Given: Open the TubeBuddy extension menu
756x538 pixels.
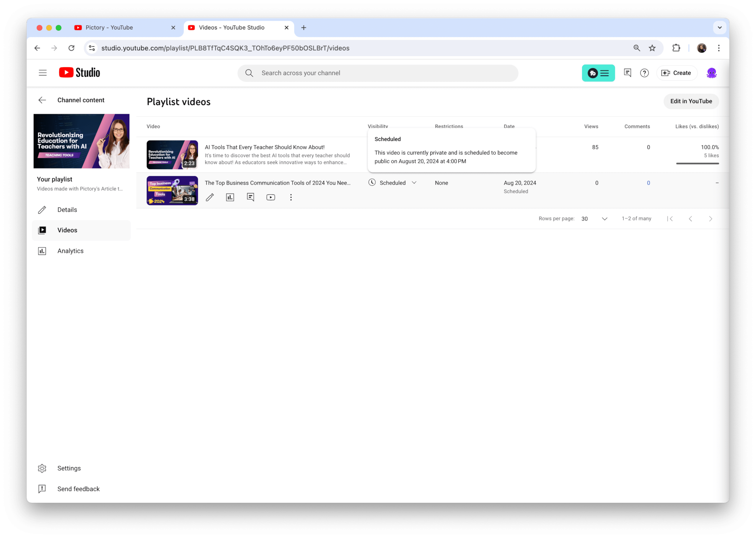Looking at the screenshot, I should (x=598, y=73).
